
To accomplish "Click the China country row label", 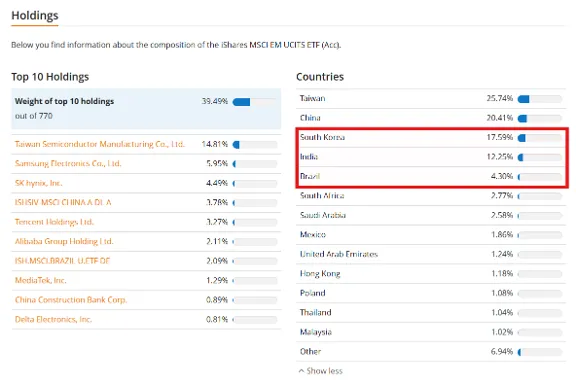I will pos(310,118).
